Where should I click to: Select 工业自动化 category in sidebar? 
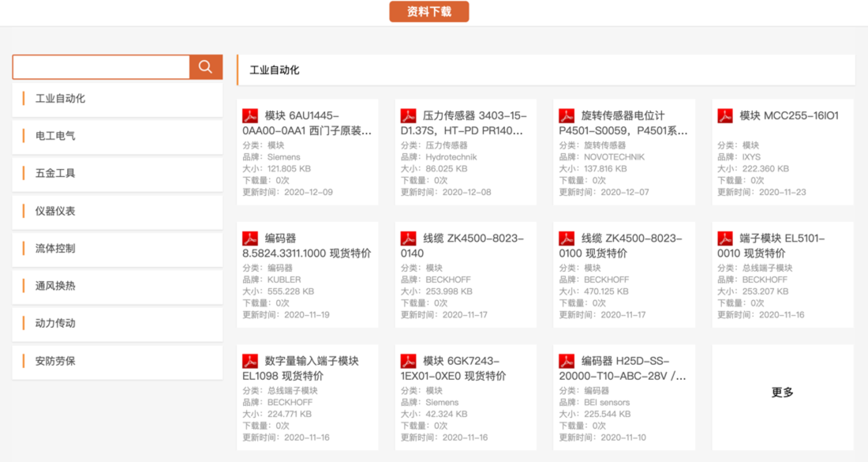[x=61, y=99]
